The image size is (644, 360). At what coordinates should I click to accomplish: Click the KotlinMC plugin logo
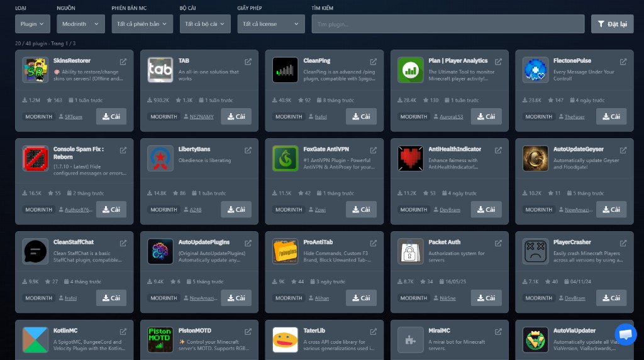click(35, 340)
